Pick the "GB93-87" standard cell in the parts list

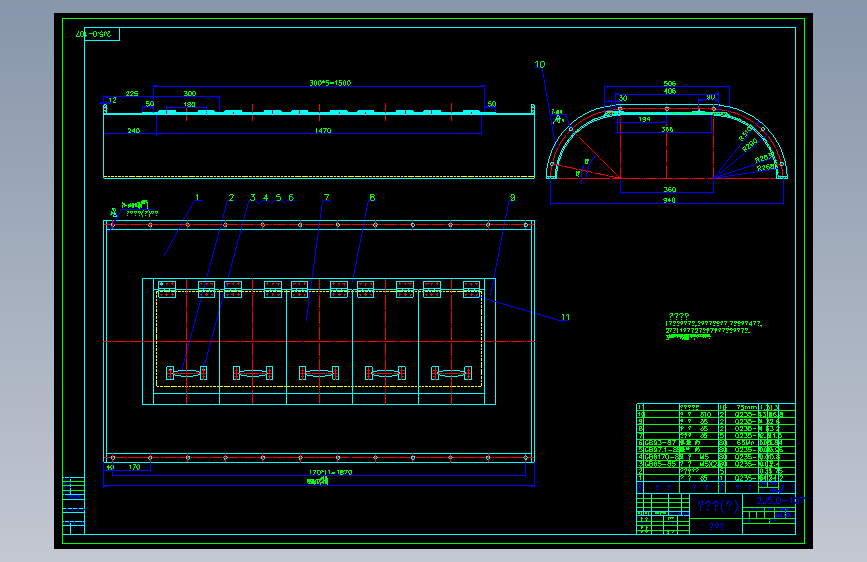(x=660, y=443)
